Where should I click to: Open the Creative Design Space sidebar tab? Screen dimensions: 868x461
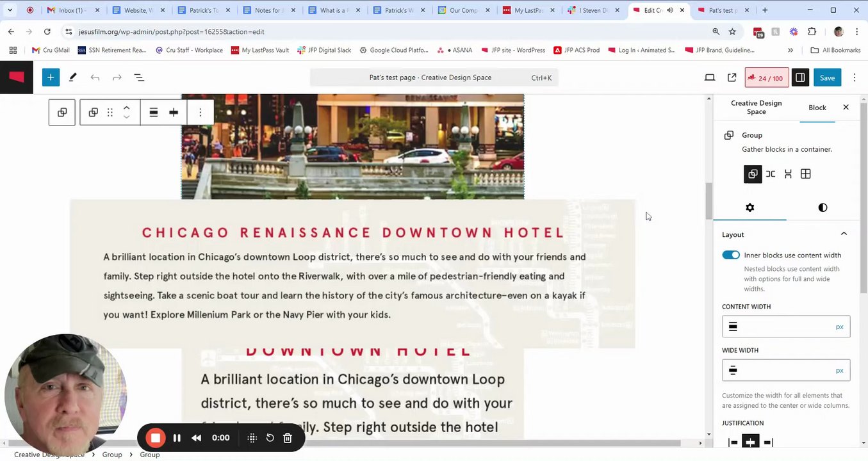tap(756, 108)
